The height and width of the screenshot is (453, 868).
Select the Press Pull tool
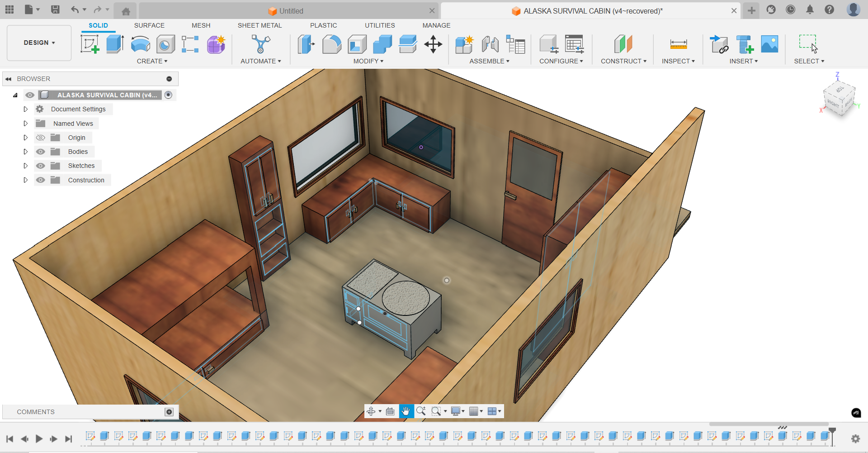[x=307, y=44]
